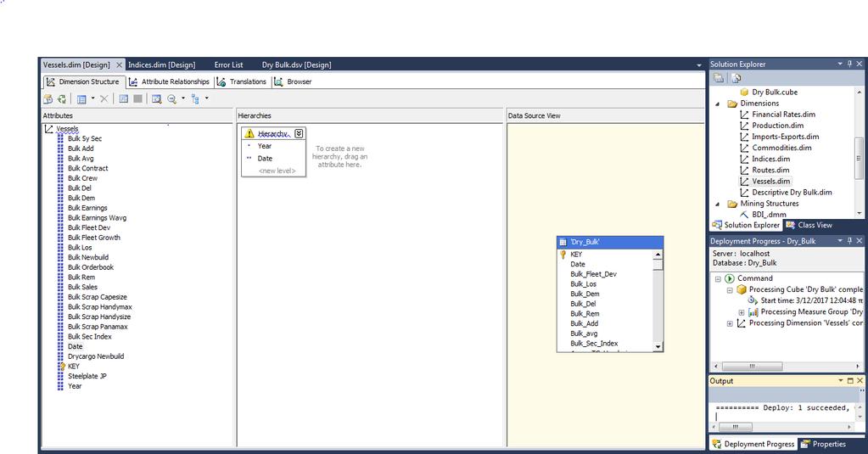This screenshot has width=868, height=454.
Task: Click the Vessels root dimension icon
Action: [x=48, y=129]
